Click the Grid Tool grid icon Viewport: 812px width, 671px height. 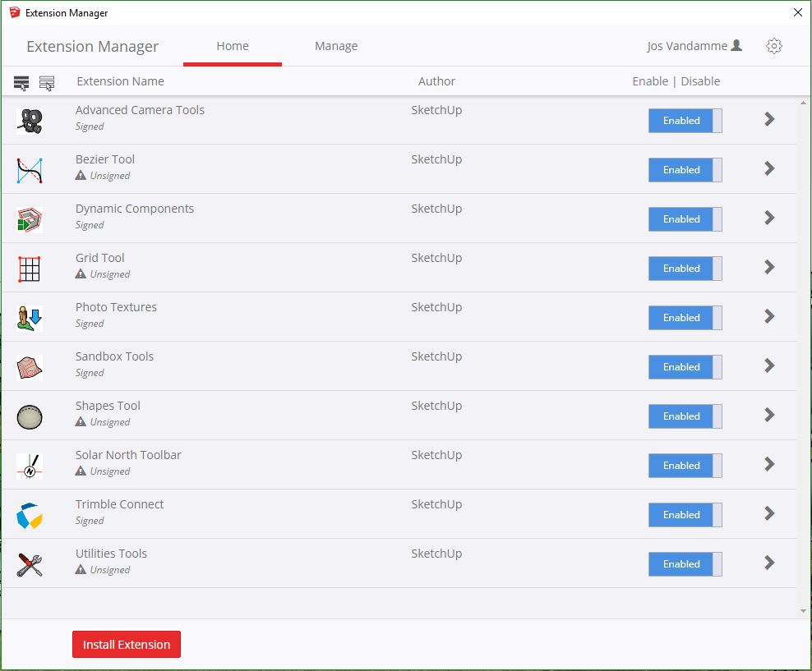[30, 269]
